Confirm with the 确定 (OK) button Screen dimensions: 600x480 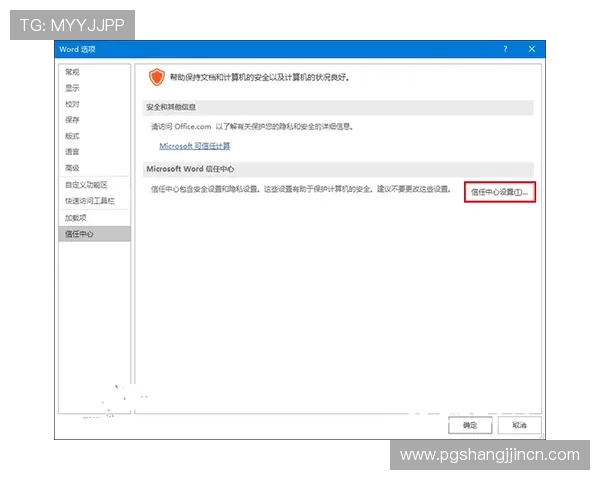(x=470, y=425)
